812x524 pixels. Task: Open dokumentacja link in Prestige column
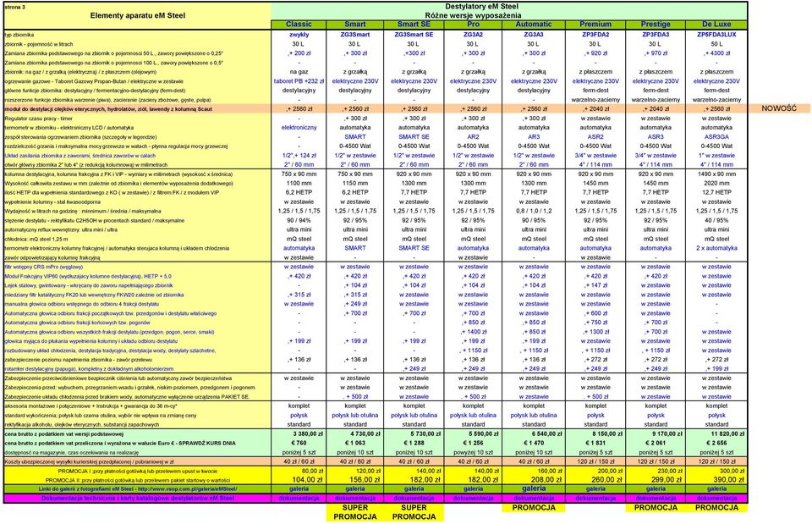click(656, 498)
